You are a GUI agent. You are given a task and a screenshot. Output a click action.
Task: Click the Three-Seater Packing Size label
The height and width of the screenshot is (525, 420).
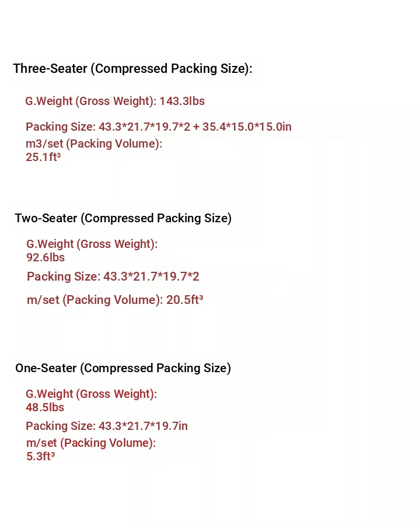click(x=61, y=127)
